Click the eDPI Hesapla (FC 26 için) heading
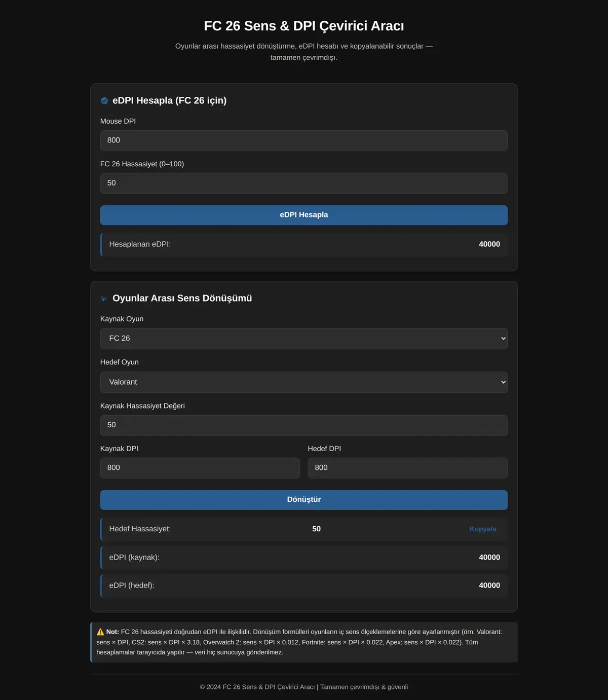 point(169,100)
